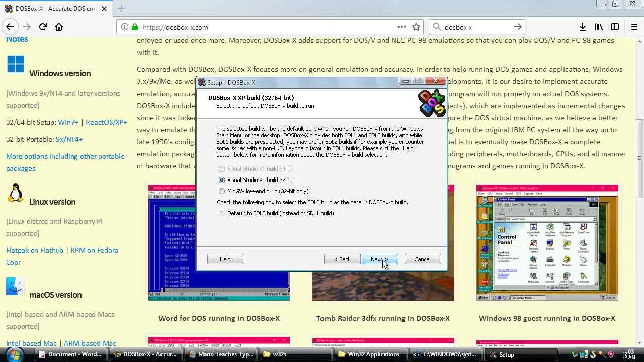Bookmark this page with the star icon

tap(416, 27)
